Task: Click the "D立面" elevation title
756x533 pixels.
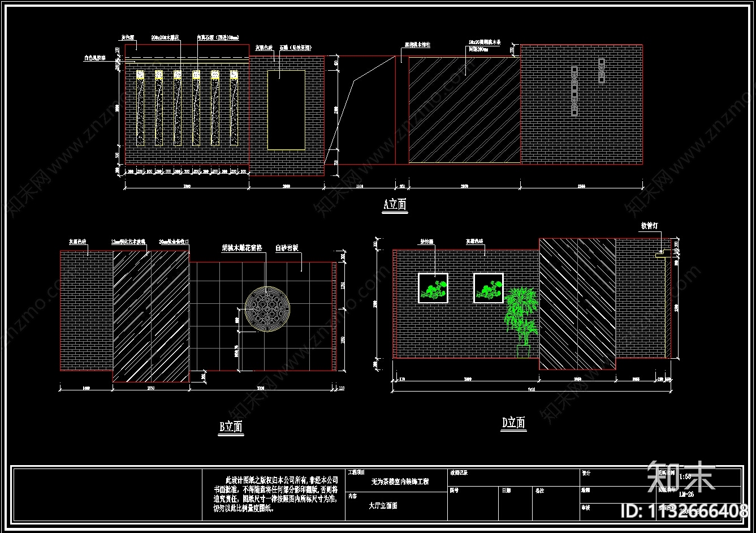Action: (x=513, y=423)
